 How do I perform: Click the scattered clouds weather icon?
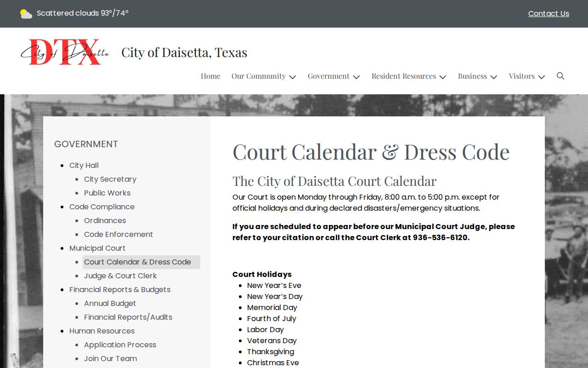coord(26,14)
